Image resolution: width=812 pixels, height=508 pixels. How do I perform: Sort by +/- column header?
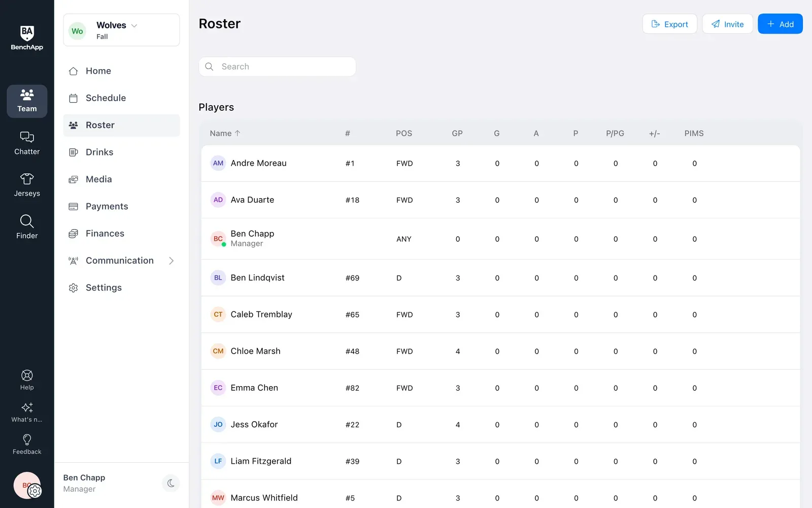click(655, 133)
